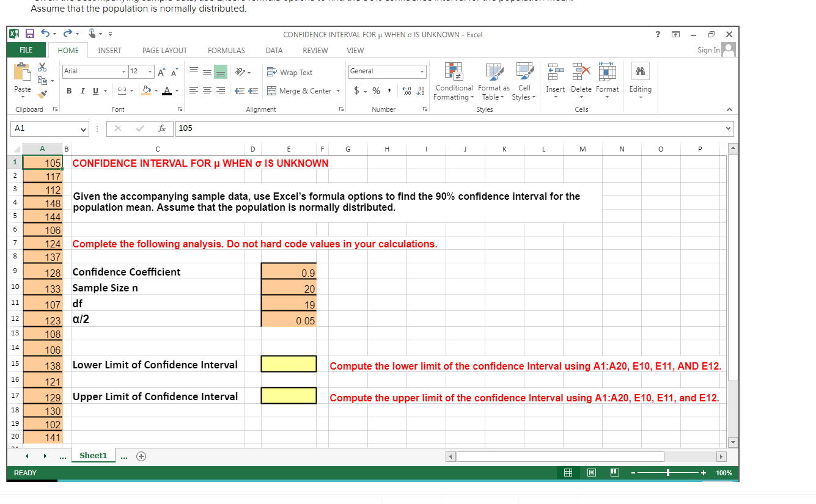
Task: Select the Sheet1 tab button
Action: point(92,455)
